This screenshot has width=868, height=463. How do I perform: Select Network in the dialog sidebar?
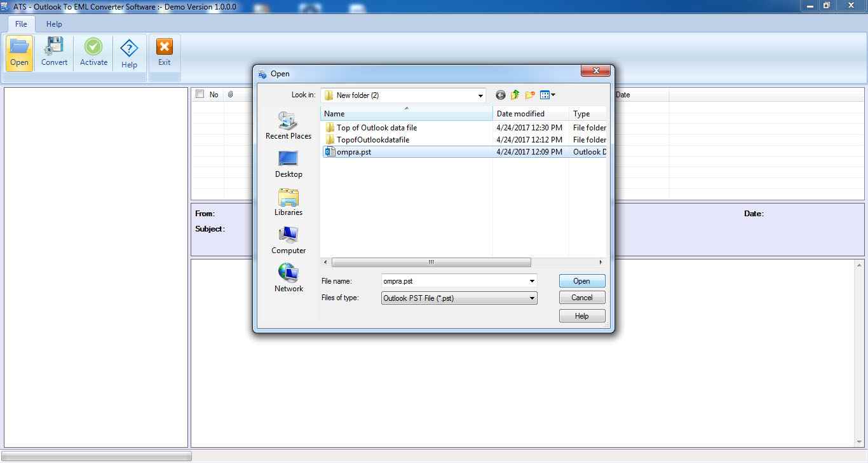point(288,278)
